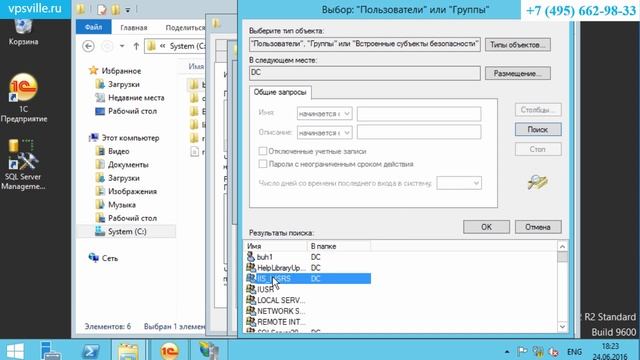Open the taskbar clock showing 18:23
640x360 pixels.
pyautogui.click(x=610, y=351)
